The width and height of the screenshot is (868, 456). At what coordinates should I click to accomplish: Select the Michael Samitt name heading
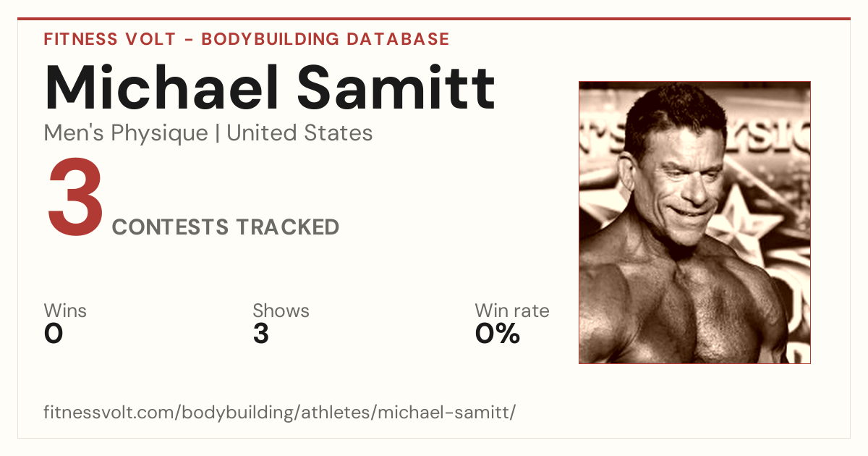pos(270,88)
